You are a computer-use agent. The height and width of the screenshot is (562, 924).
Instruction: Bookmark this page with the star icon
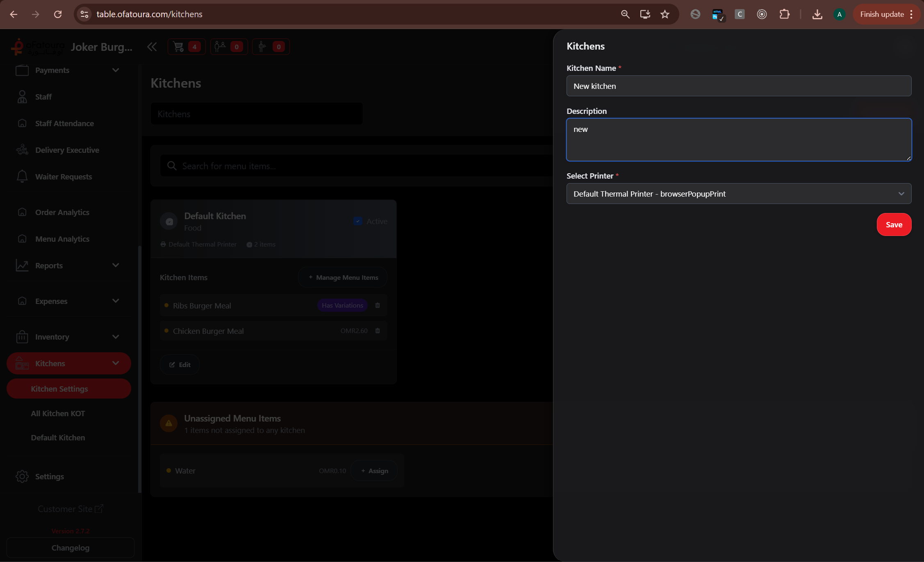665,14
